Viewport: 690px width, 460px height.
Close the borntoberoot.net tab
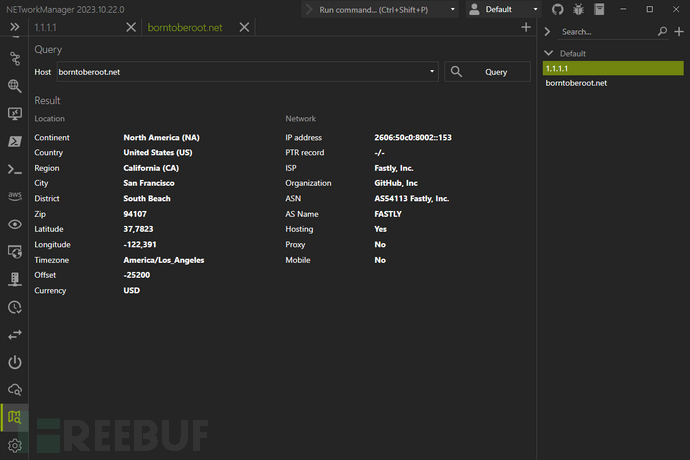pos(244,27)
